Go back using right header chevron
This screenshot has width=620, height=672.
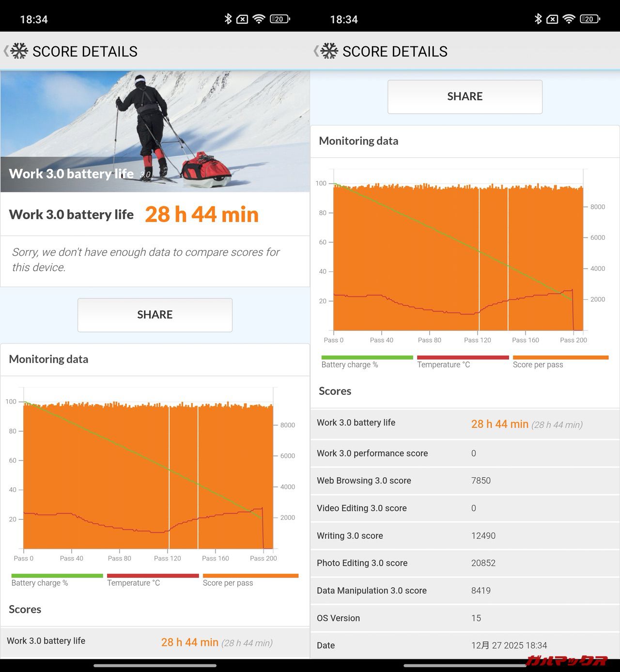pyautogui.click(x=316, y=51)
